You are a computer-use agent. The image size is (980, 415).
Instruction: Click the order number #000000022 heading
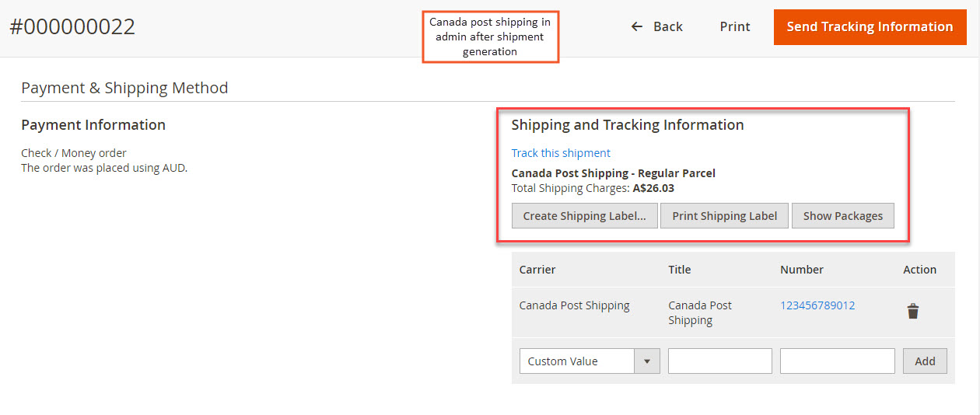(72, 27)
